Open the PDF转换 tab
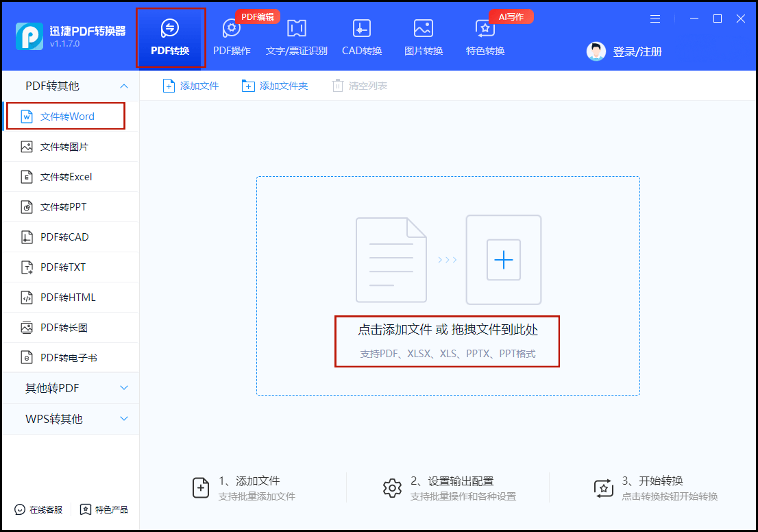This screenshot has height=532, width=758. (x=170, y=38)
